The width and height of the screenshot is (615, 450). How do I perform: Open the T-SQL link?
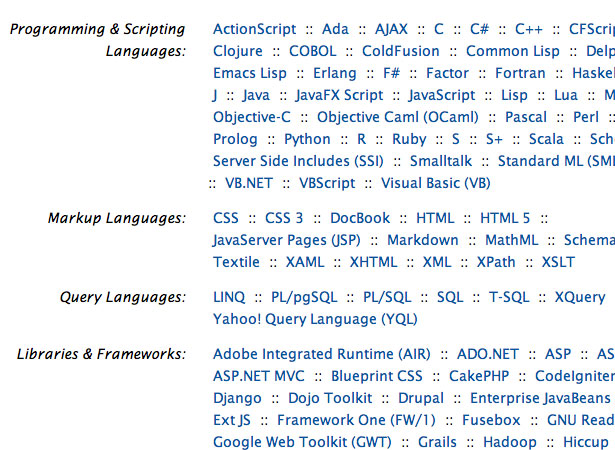[509, 297]
